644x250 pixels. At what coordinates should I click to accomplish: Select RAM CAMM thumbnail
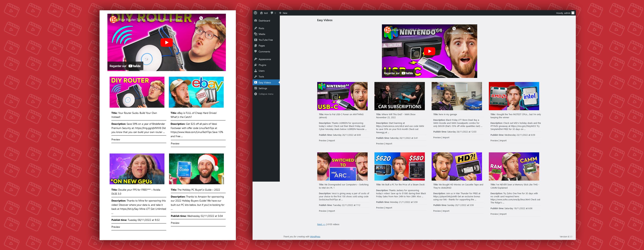click(514, 166)
